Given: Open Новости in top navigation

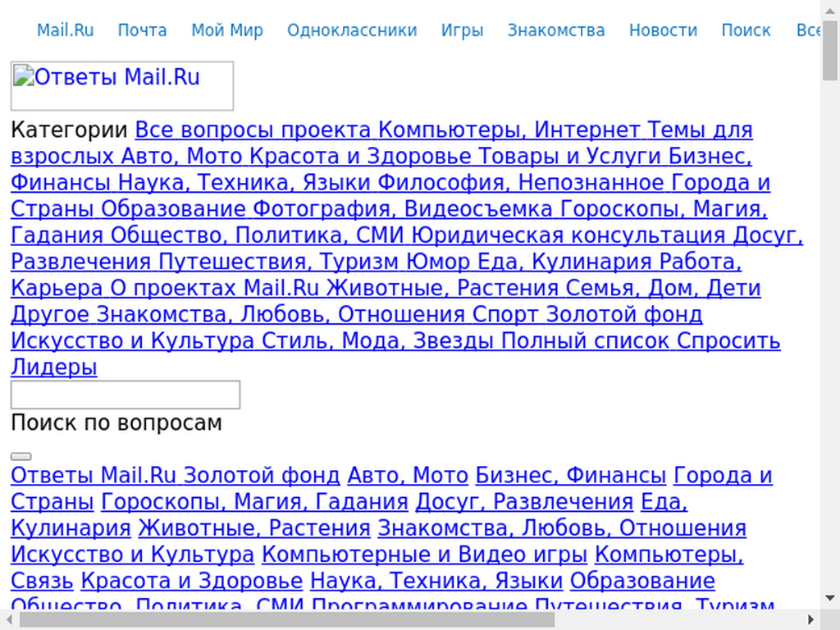Looking at the screenshot, I should [663, 30].
